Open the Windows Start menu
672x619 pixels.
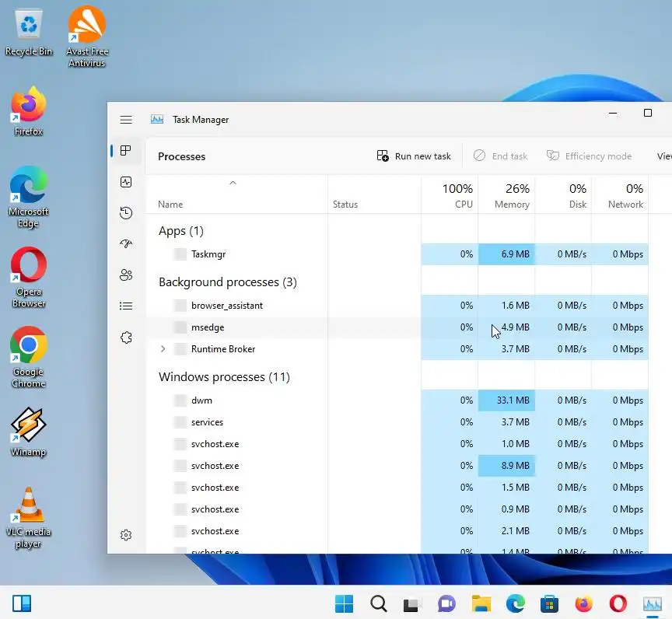[344, 603]
